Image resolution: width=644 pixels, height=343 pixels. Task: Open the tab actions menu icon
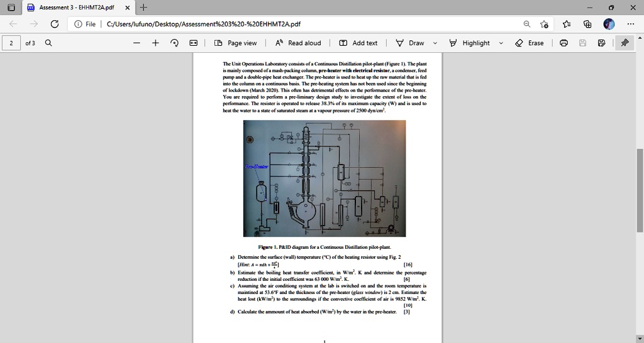[11, 8]
